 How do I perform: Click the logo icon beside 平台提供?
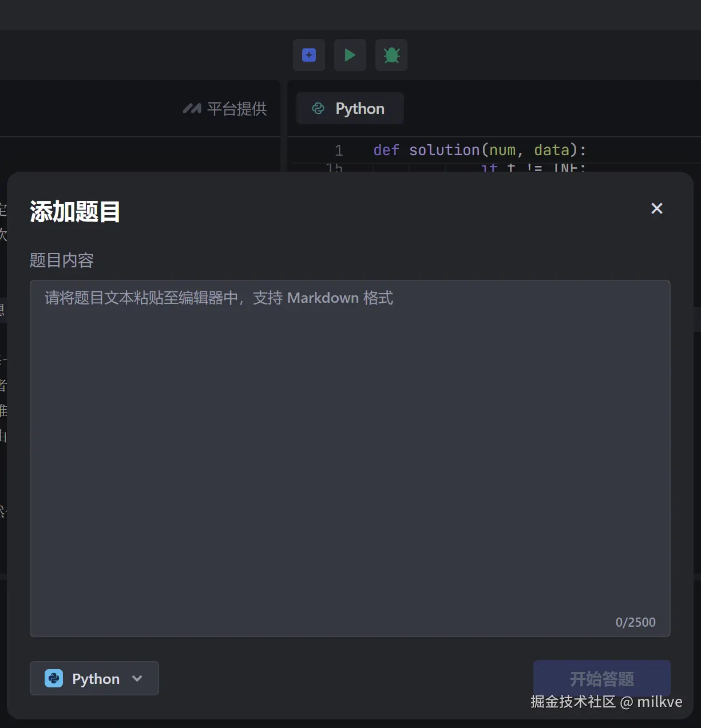(192, 109)
